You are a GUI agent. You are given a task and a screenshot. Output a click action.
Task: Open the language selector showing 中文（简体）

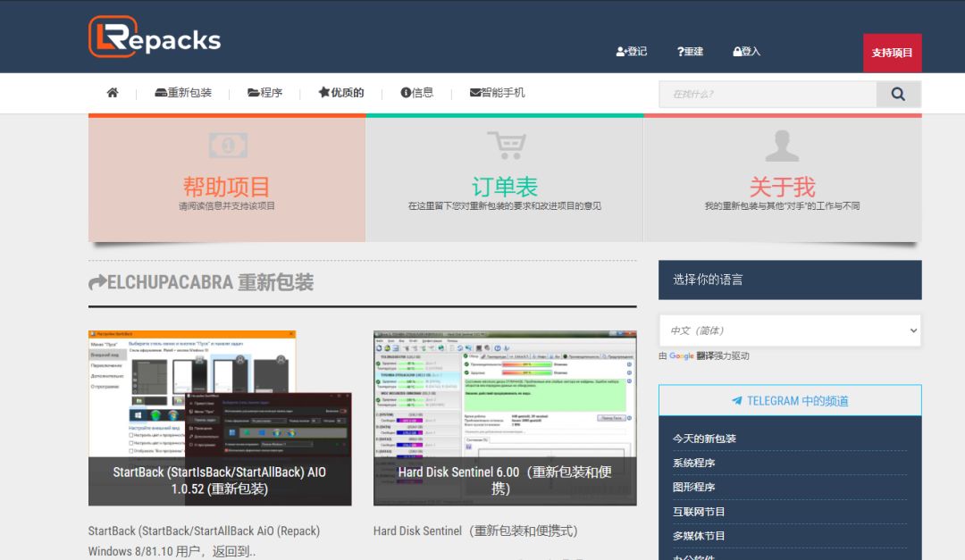pos(789,330)
